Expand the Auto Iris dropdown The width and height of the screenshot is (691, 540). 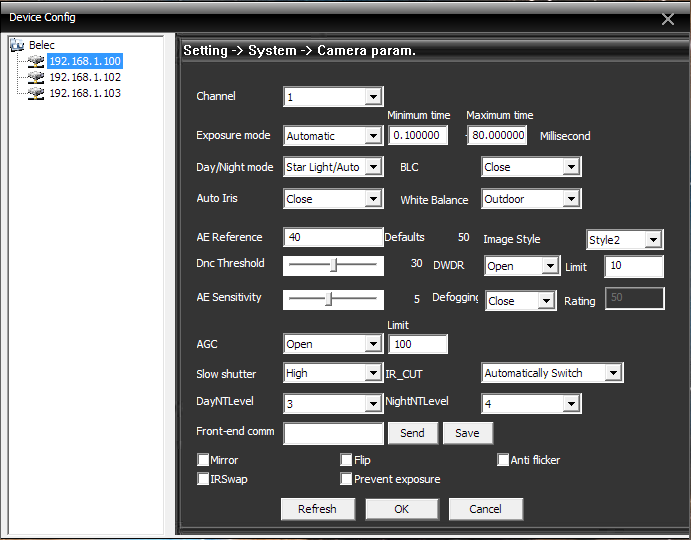click(x=334, y=199)
